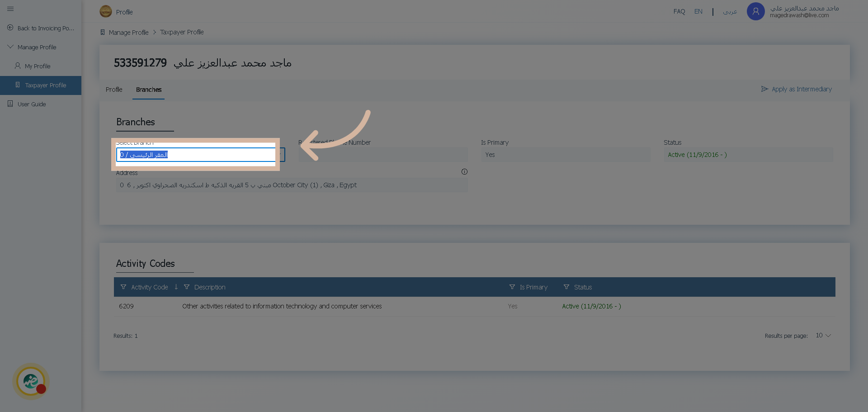
Task: Click the portal logo next to Profile
Action: [x=106, y=11]
